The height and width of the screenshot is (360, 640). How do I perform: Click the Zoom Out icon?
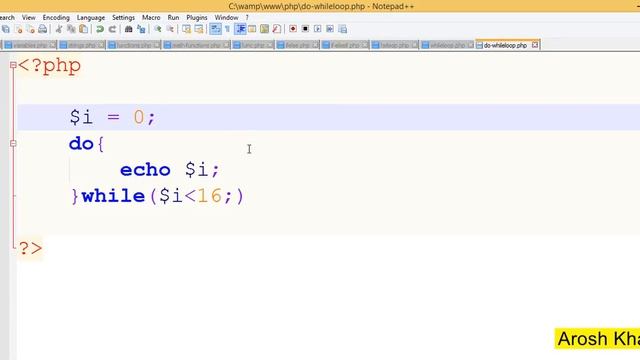(170, 29)
